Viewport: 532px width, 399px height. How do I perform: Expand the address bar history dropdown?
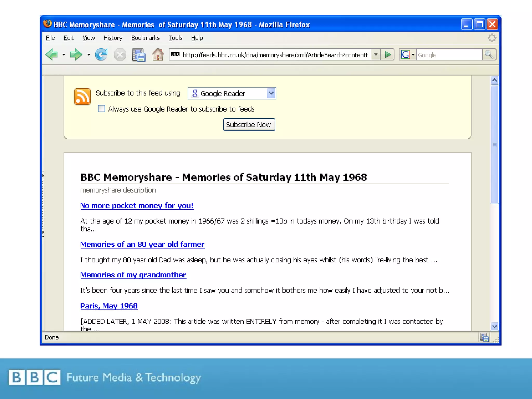(376, 55)
